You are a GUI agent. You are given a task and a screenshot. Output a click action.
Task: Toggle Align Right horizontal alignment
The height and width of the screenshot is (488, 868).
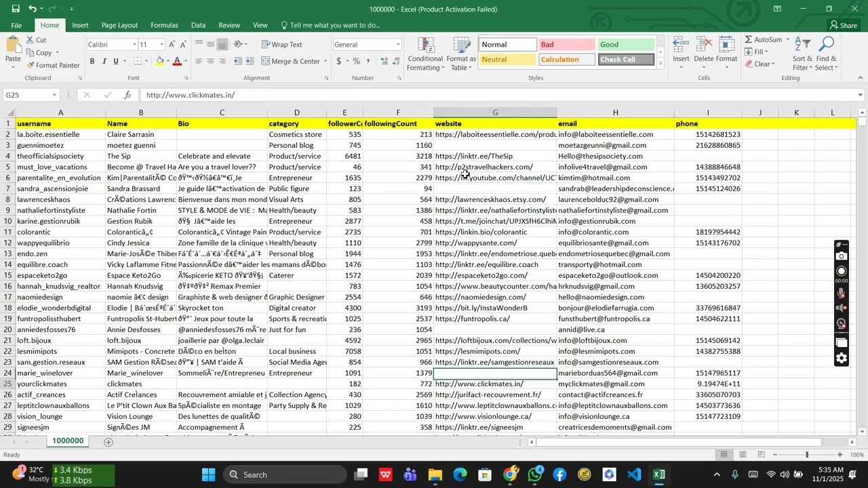pyautogui.click(x=223, y=61)
